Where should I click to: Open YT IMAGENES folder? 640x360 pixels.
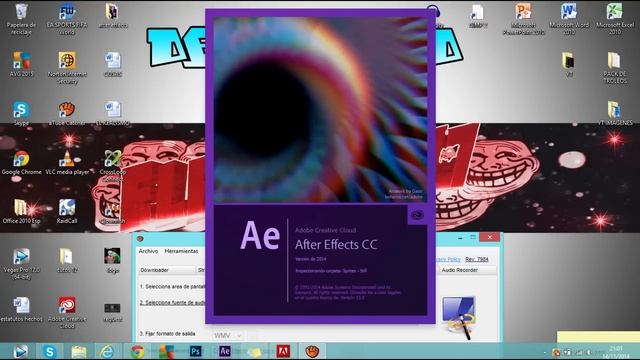[615, 113]
